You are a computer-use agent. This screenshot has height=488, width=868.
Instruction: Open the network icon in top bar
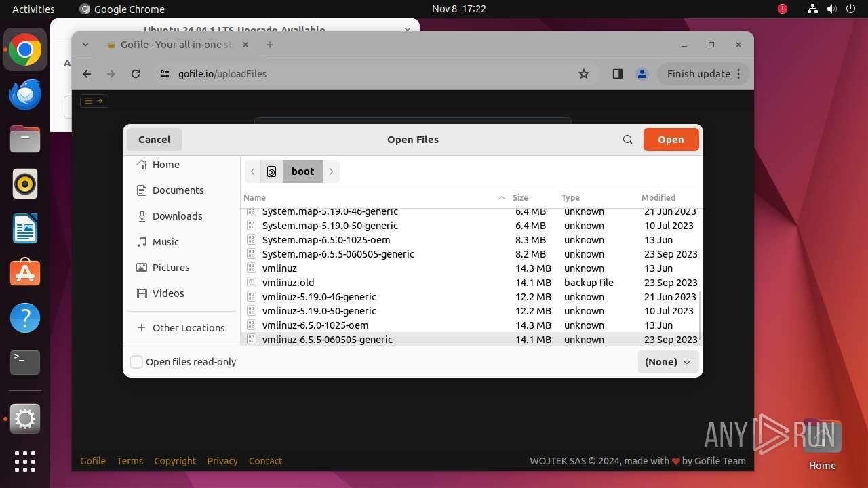[x=812, y=9]
